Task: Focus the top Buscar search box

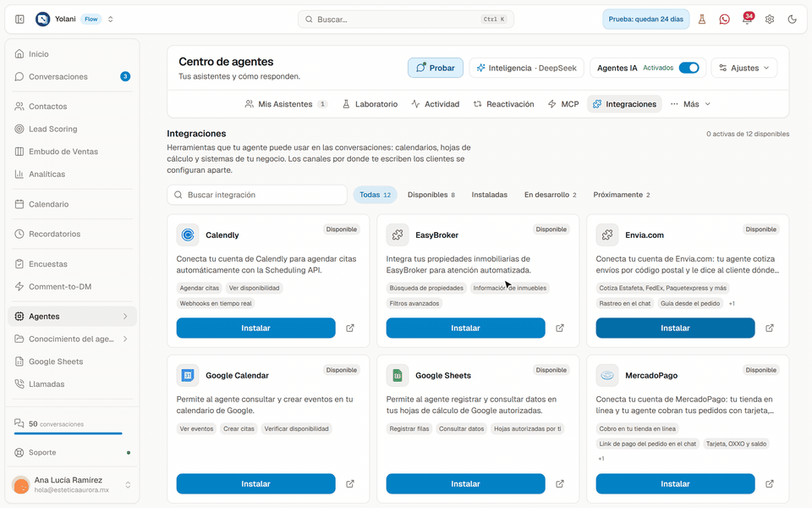Action: pos(406,19)
